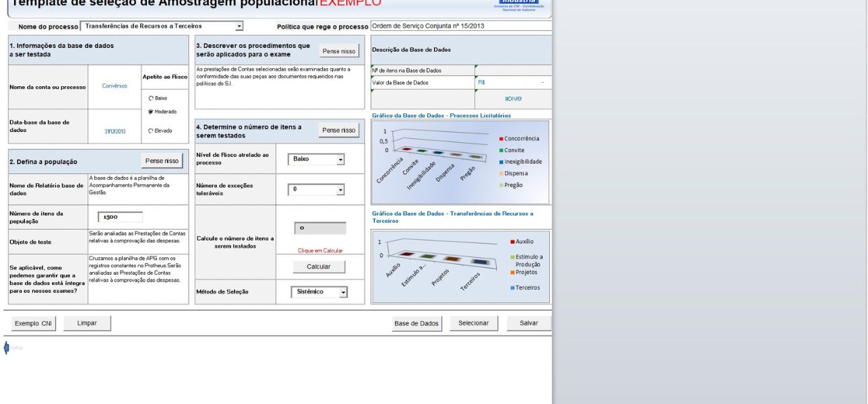Image resolution: width=868 pixels, height=404 pixels.
Task: Select the Processos Licitatórios chart
Action: [460, 162]
